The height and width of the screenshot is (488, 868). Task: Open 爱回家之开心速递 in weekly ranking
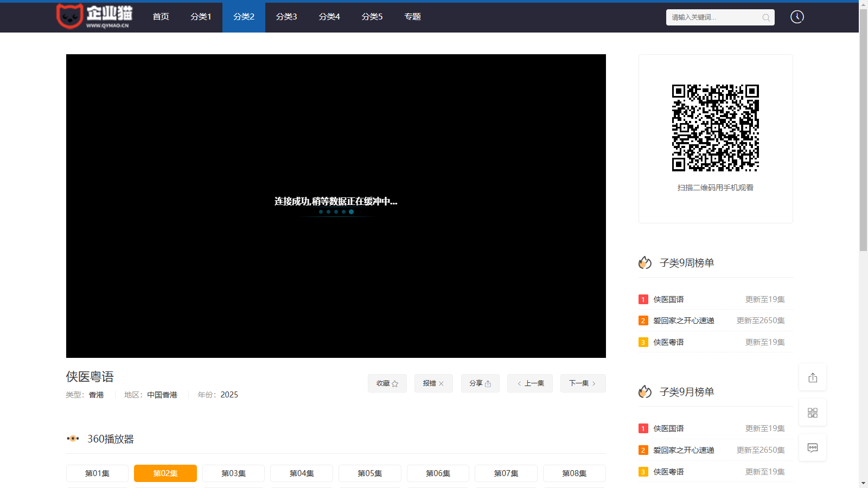click(684, 320)
